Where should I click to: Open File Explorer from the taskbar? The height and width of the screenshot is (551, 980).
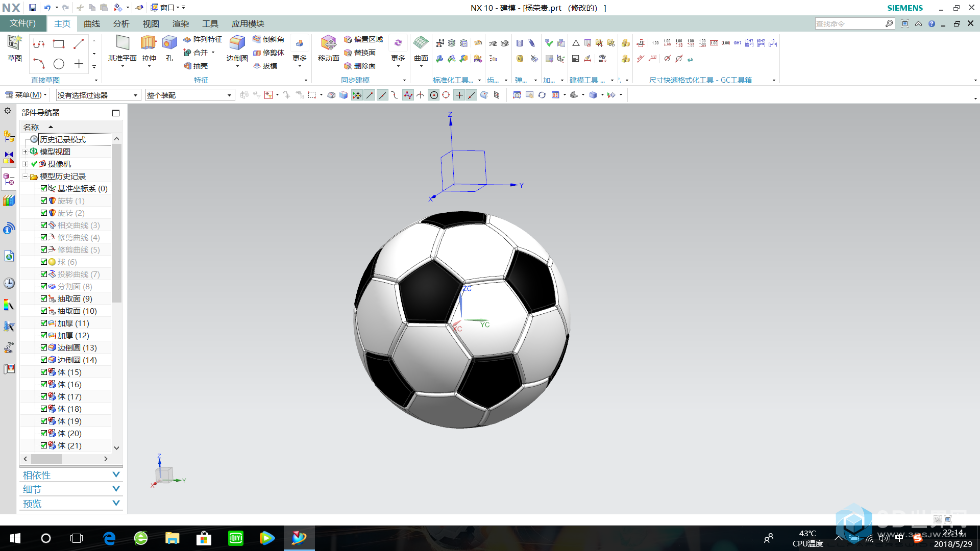tap(172, 538)
